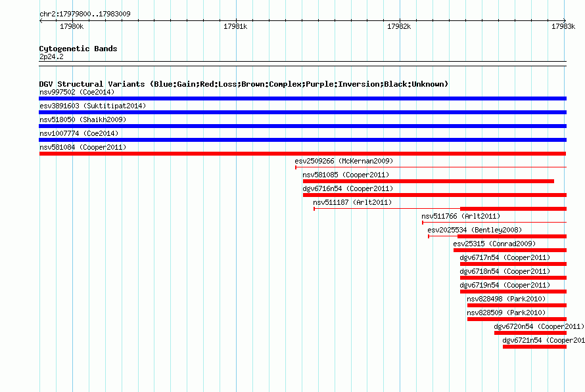Select the red bar under dgv6717n54

(x=513, y=264)
